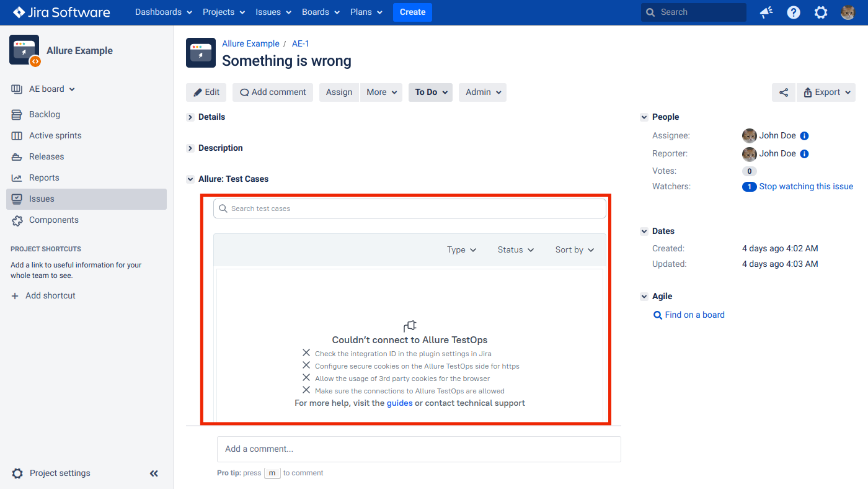Open the Boards dropdown menu
Image resolution: width=868 pixels, height=489 pixels.
point(321,12)
